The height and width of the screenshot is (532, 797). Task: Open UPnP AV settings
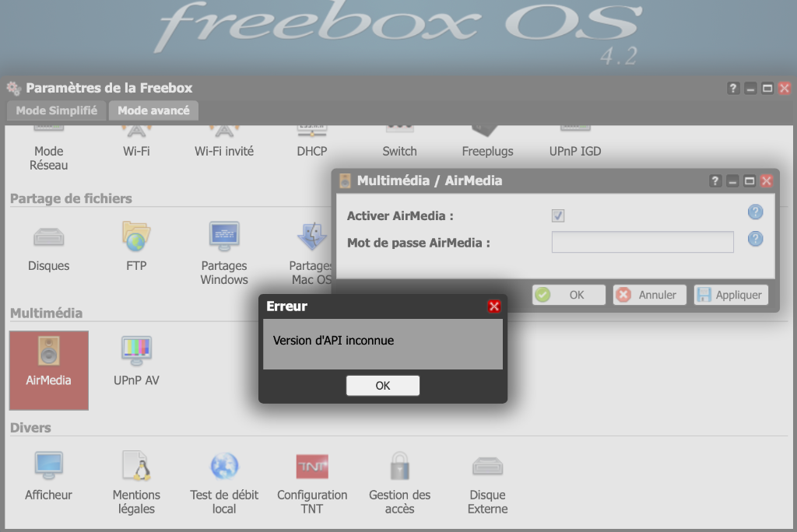tap(136, 361)
